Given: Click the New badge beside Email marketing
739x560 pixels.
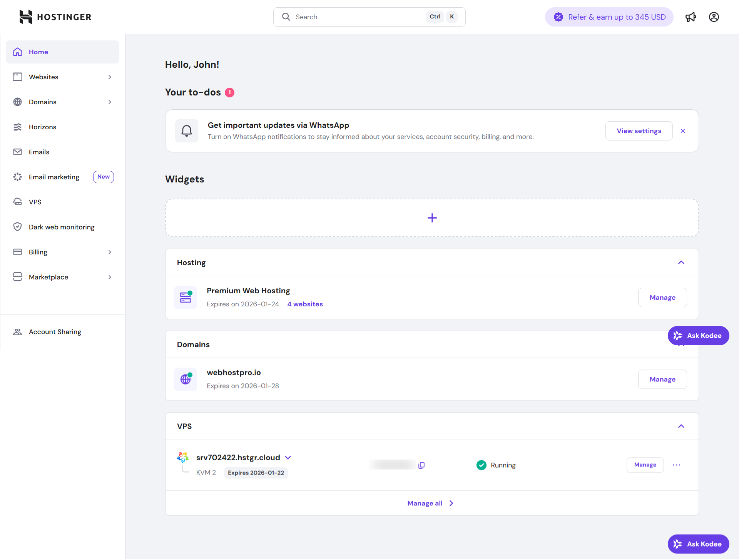Looking at the screenshot, I should (104, 177).
